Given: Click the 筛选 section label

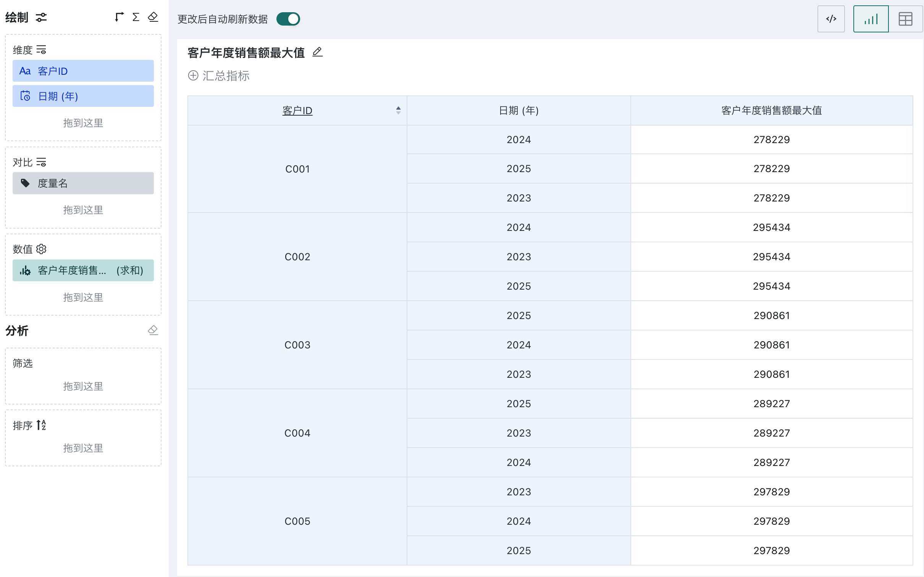Looking at the screenshot, I should pos(23,363).
